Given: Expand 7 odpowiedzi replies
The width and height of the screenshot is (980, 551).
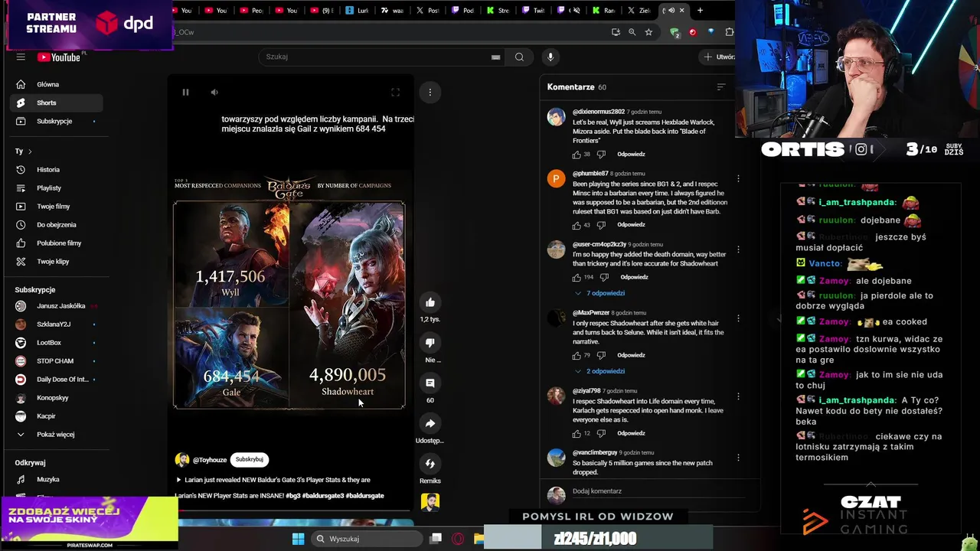Looking at the screenshot, I should point(599,293).
